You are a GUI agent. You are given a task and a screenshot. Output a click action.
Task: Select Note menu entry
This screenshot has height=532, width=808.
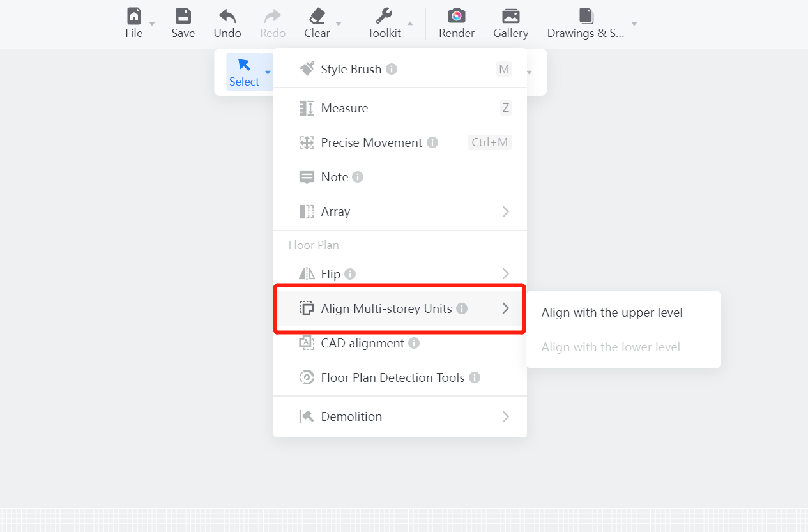[x=400, y=177]
